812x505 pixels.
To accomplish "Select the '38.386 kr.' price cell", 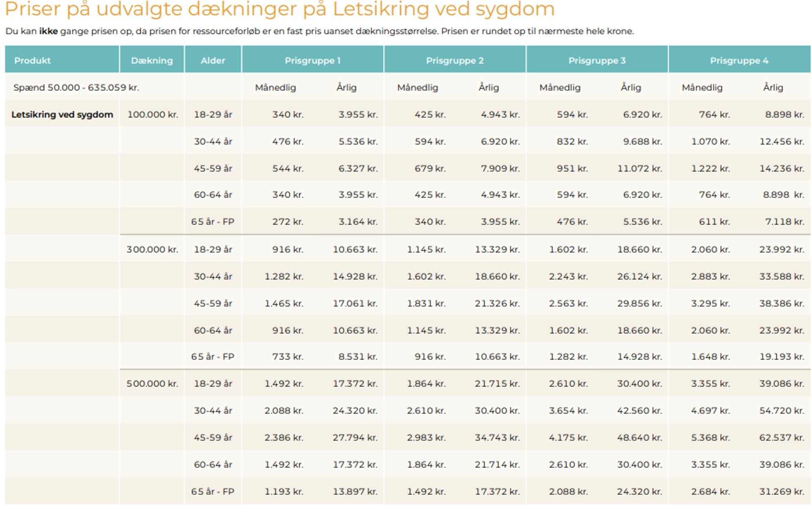I will click(x=782, y=303).
